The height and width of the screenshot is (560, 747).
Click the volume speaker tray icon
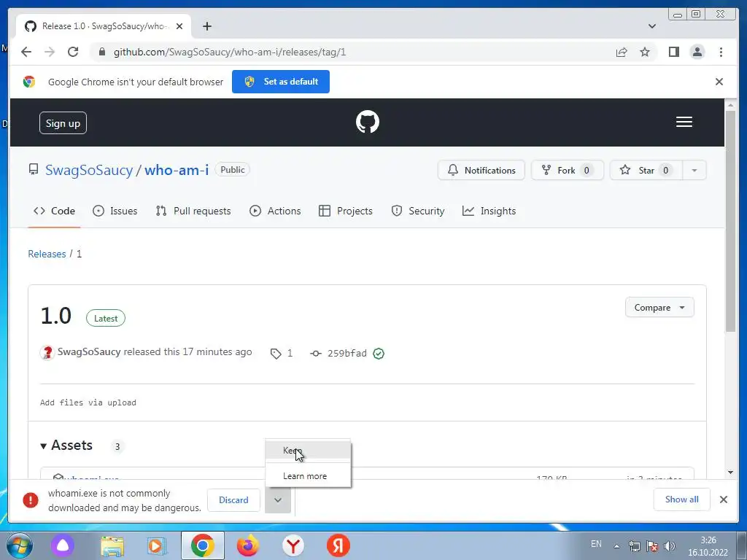pyautogui.click(x=670, y=546)
